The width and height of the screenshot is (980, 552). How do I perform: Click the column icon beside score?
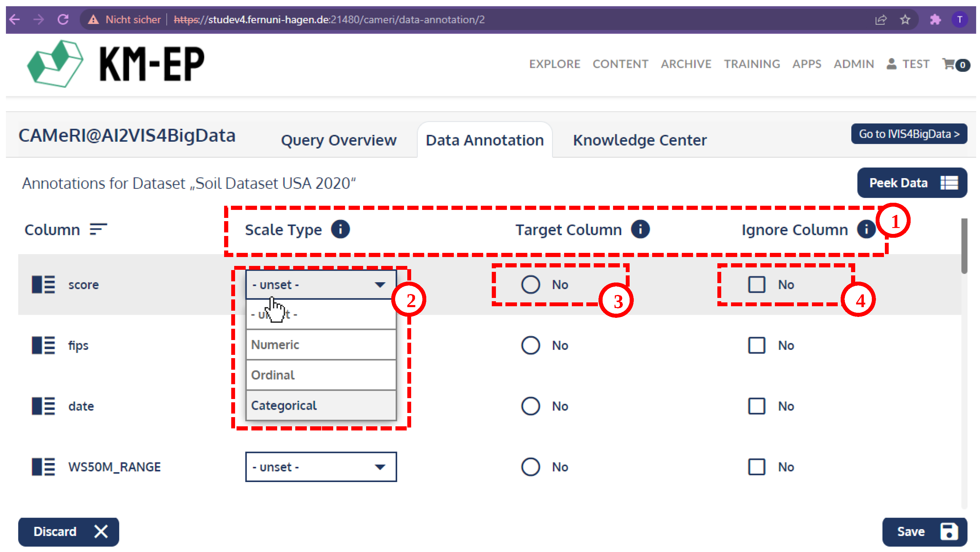pos(43,285)
